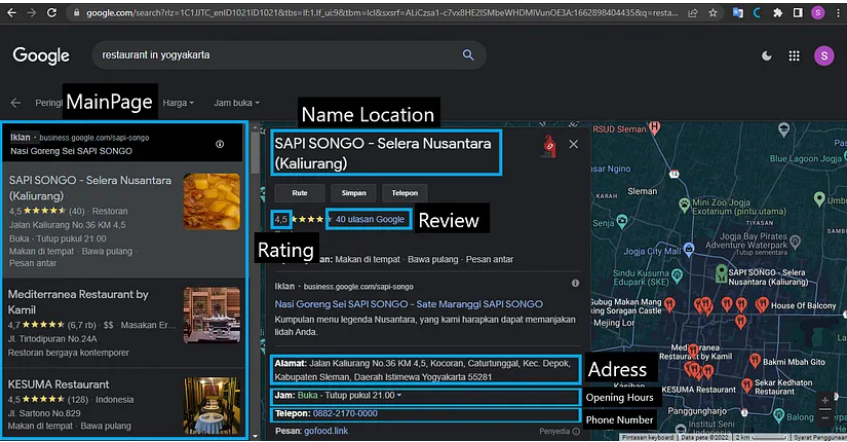Click the Blue Lagoon Jogja map label

point(805,158)
